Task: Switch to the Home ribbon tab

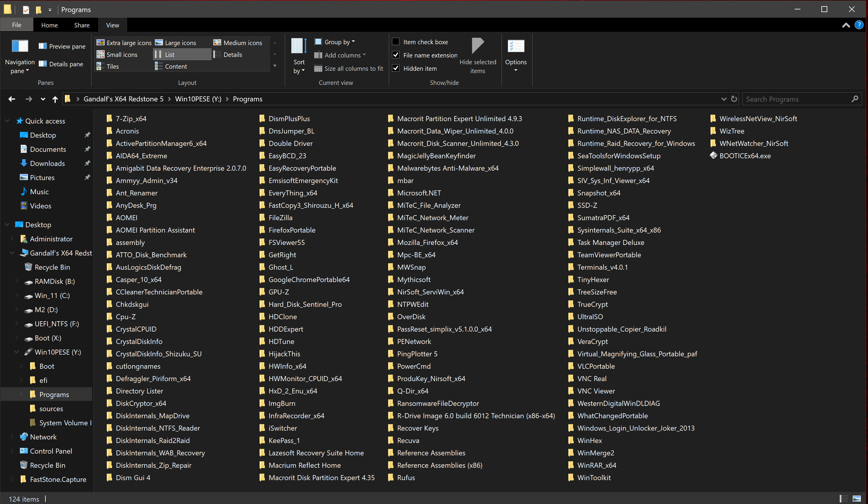Action: 49,25
